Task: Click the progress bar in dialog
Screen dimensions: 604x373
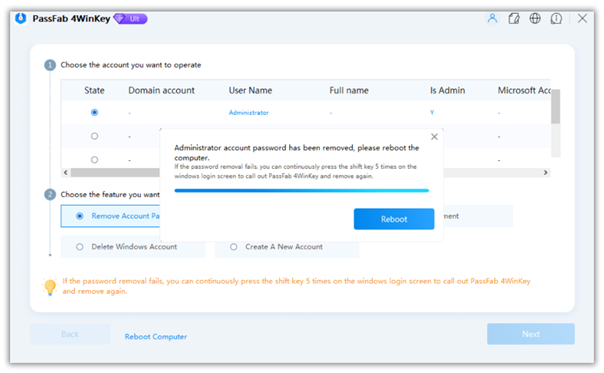Action: point(302,190)
